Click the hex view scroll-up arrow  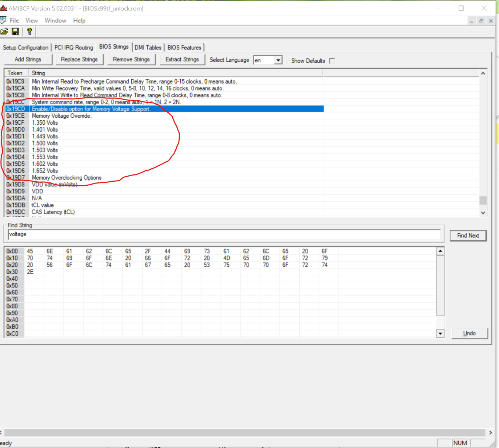440,251
